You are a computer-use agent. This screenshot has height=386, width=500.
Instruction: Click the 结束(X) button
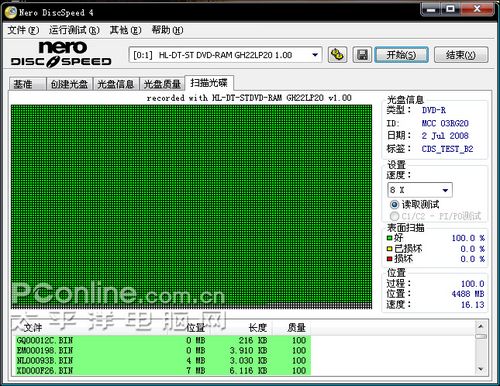tap(461, 55)
